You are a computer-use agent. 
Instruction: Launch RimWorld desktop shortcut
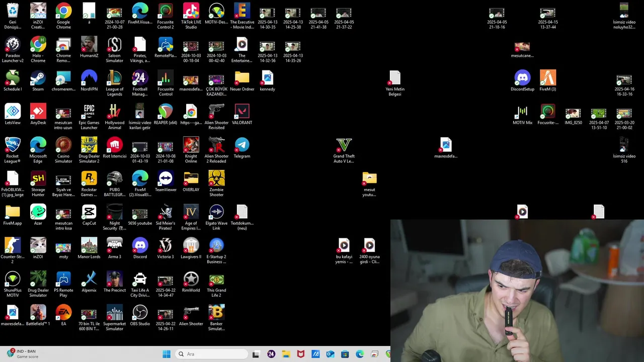191,282
